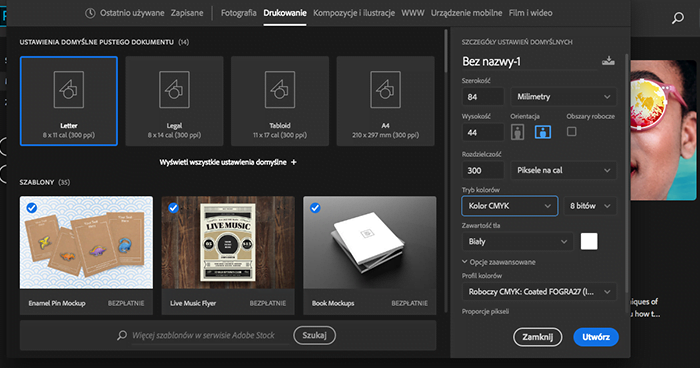Switch to Kompozycje i ilustracje tab
Viewport: 700px width, 368px height.
pos(354,13)
